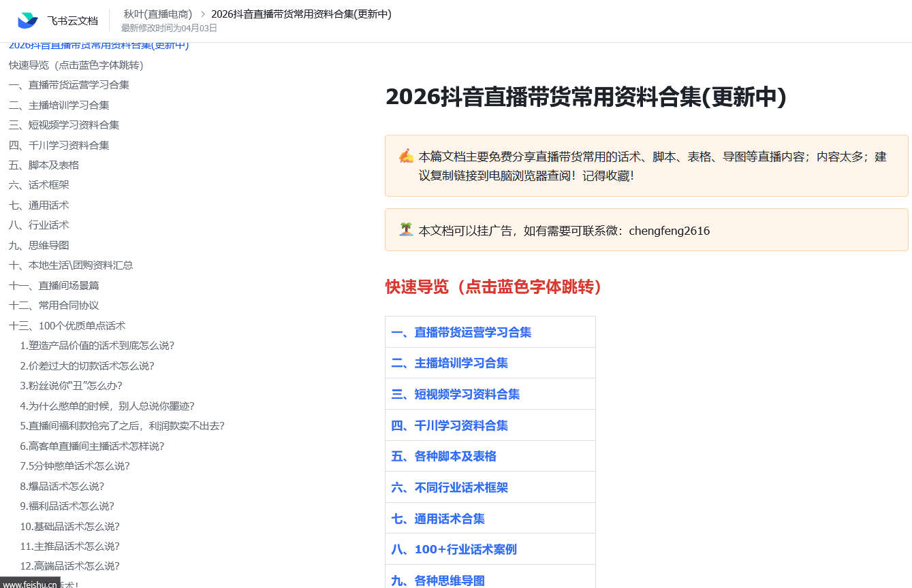Go to outline 五、脚本及表格
Screen dimensions: 912x588
pos(44,165)
